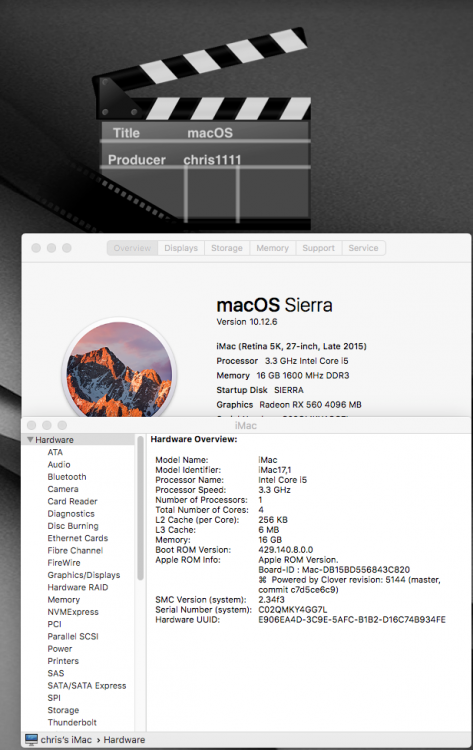
Task: Click the Memory 16 GB 1600 MHz line
Action: pos(283,375)
